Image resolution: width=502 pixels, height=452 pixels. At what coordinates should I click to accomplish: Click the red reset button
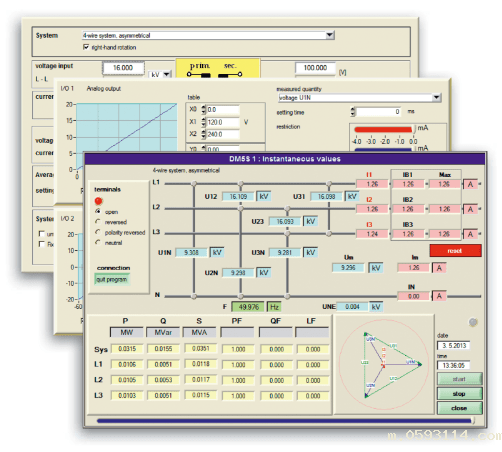[x=455, y=251]
